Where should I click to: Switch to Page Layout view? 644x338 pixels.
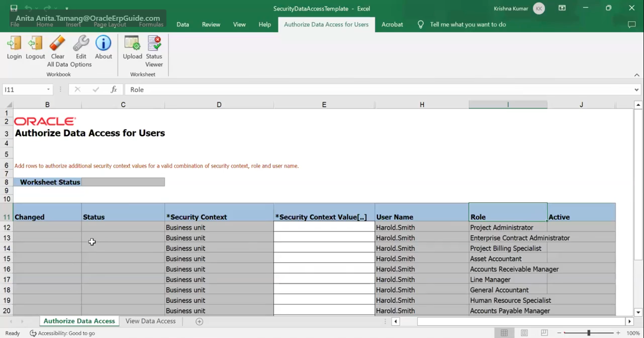pos(524,333)
